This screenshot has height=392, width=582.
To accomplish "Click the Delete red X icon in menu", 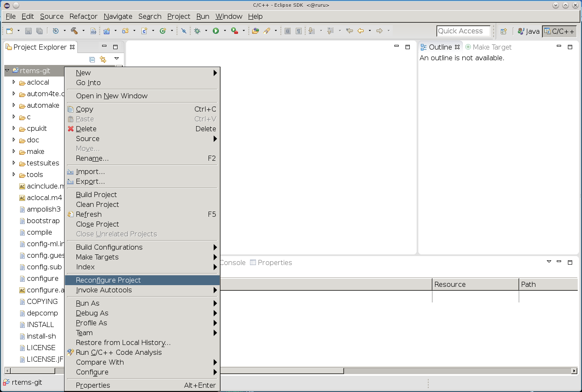I will point(71,129).
